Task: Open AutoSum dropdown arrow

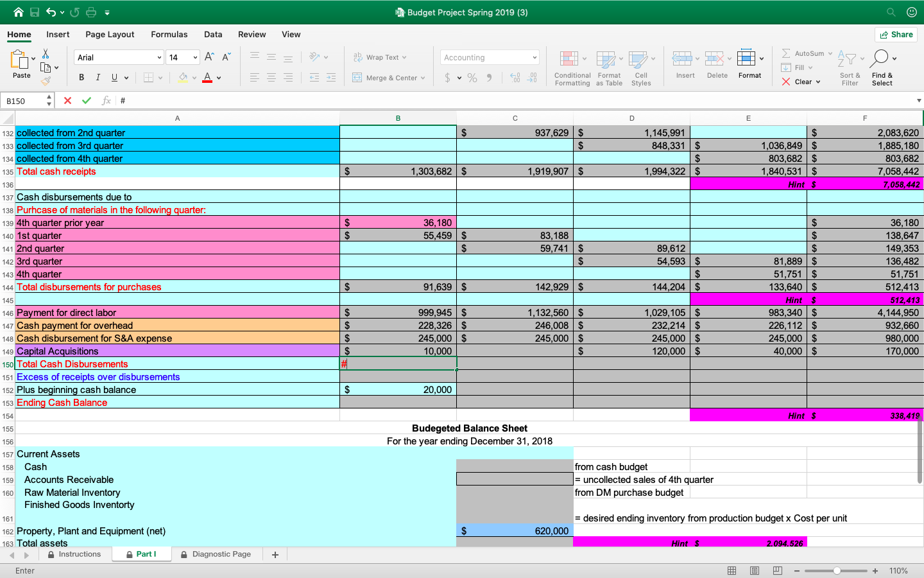Action: coord(830,53)
